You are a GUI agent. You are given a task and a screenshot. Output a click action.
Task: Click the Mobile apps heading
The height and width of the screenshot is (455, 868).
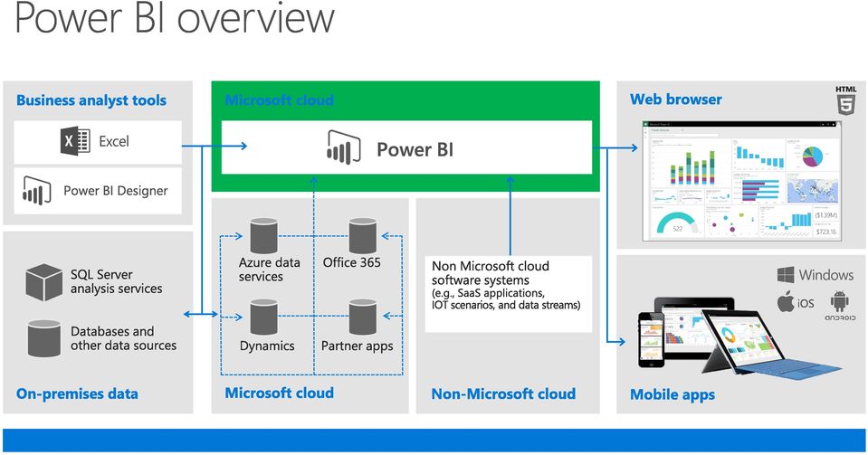[x=672, y=394]
